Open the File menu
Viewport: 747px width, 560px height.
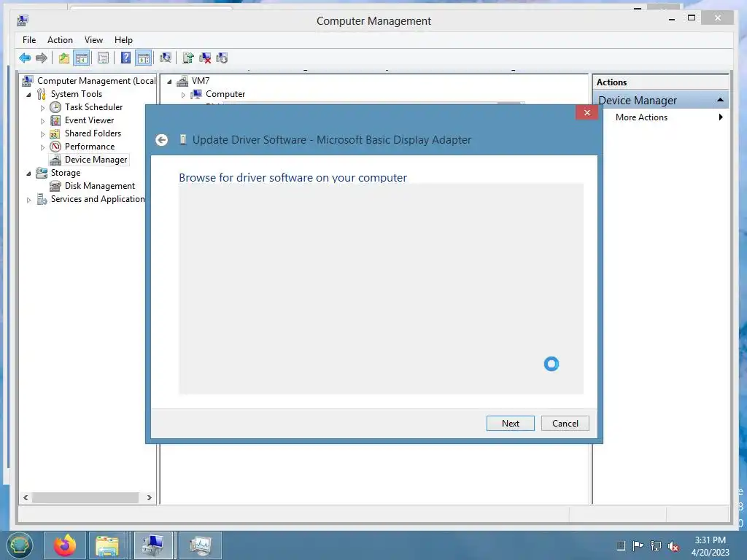(29, 40)
